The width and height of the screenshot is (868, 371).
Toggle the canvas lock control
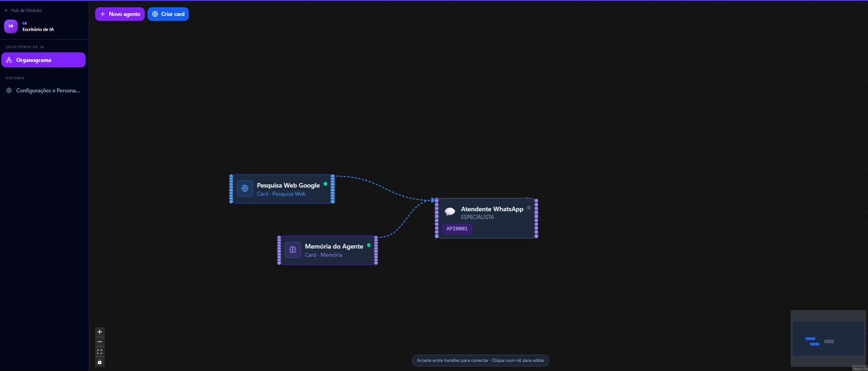[x=100, y=362]
